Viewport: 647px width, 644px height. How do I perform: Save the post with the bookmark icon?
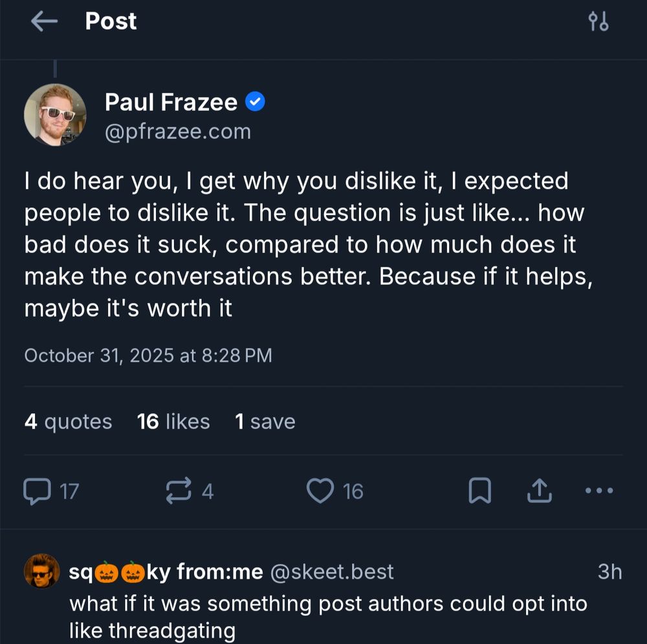pos(480,491)
